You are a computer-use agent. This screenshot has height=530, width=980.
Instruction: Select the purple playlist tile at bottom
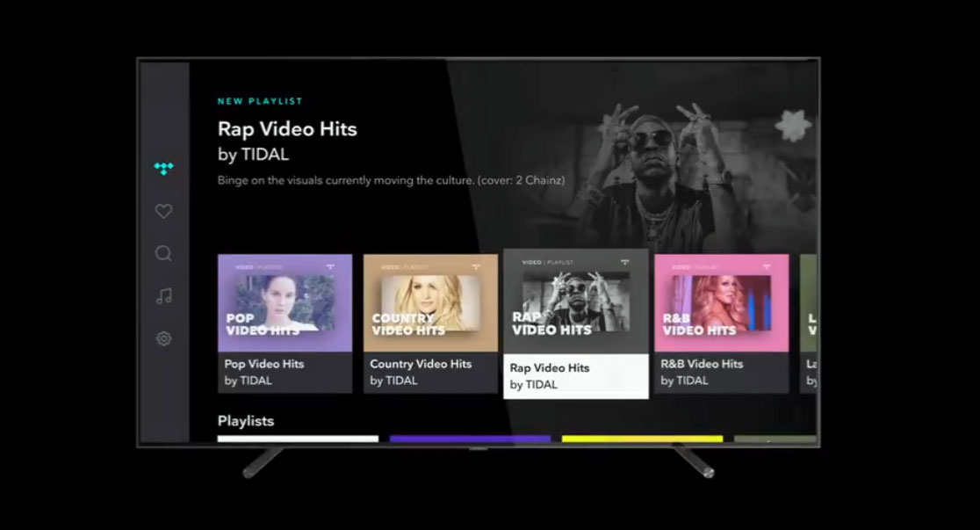[470, 439]
